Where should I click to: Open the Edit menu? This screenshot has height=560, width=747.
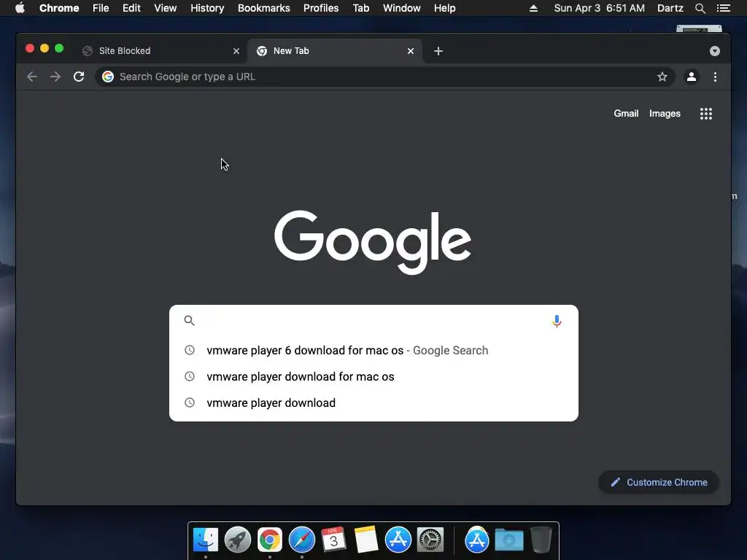[131, 8]
